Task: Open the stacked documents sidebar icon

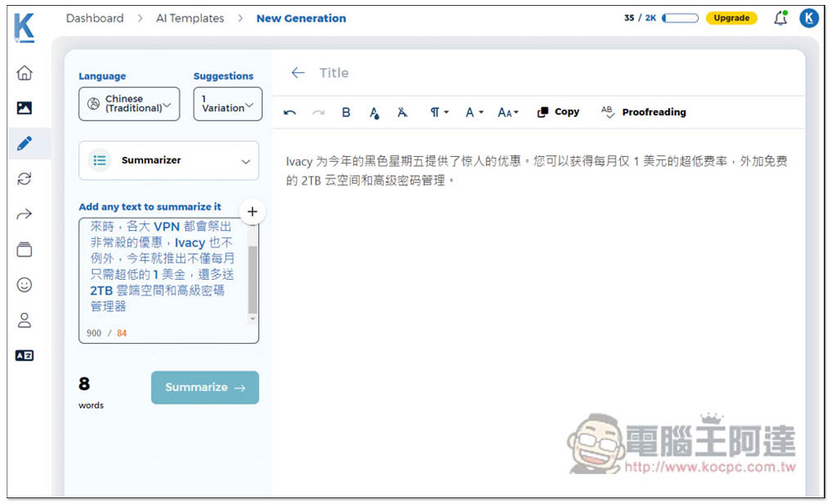Action: pyautogui.click(x=24, y=249)
